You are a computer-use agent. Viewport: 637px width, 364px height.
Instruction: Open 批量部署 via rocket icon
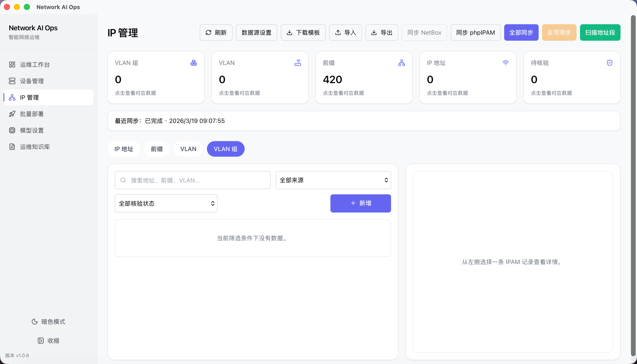pos(12,114)
